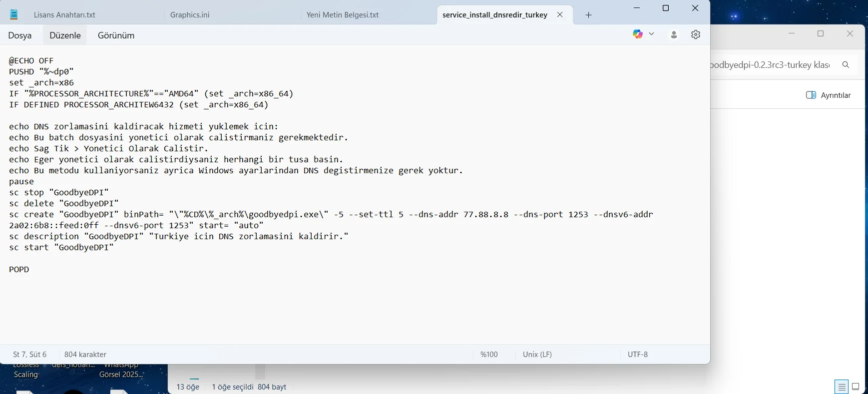Viewport: 868px width, 394px height.
Task: Click the 'echo DNS zorlamasini kaldiracak' line
Action: [144, 127]
